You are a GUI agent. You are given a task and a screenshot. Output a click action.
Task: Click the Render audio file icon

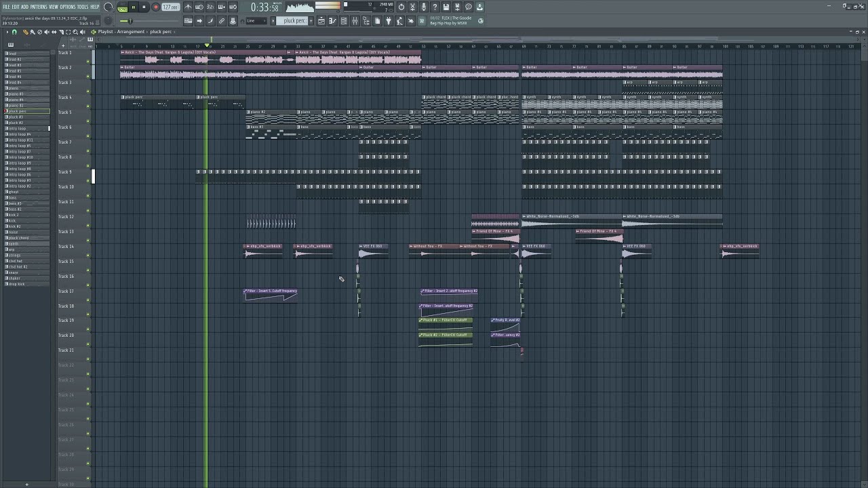[x=457, y=7]
